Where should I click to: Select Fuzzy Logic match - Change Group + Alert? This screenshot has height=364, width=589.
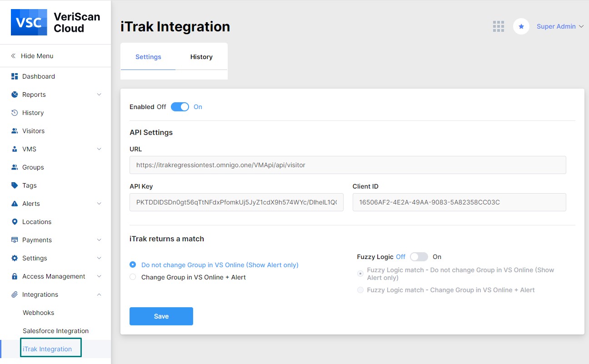pyautogui.click(x=360, y=290)
